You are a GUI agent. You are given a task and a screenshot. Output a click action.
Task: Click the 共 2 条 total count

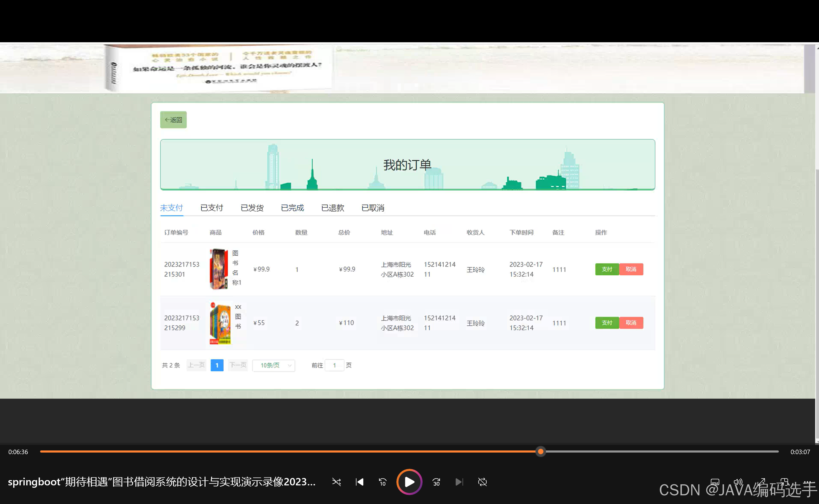[x=171, y=365]
